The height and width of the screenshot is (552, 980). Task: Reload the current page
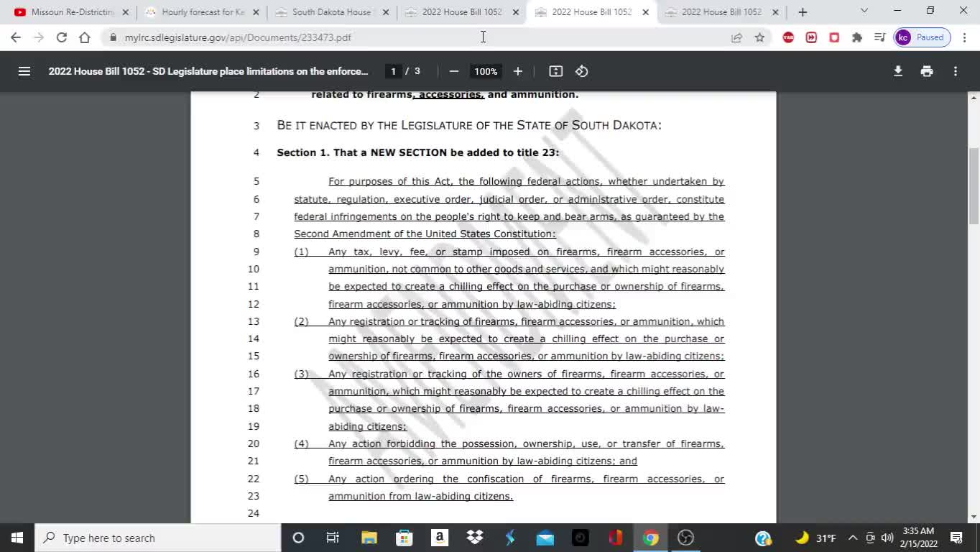coord(62,37)
